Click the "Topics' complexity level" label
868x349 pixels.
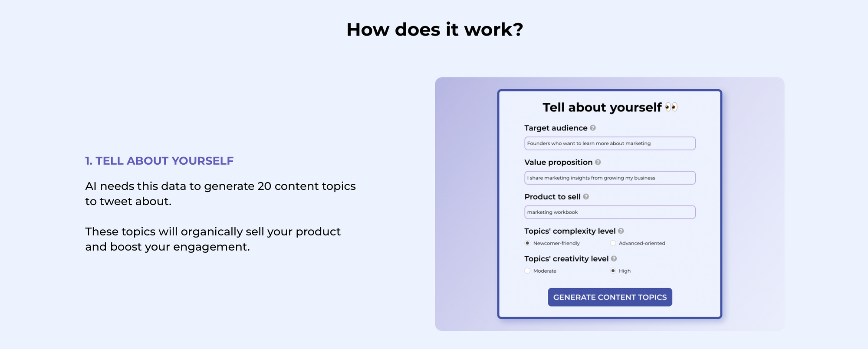point(569,231)
